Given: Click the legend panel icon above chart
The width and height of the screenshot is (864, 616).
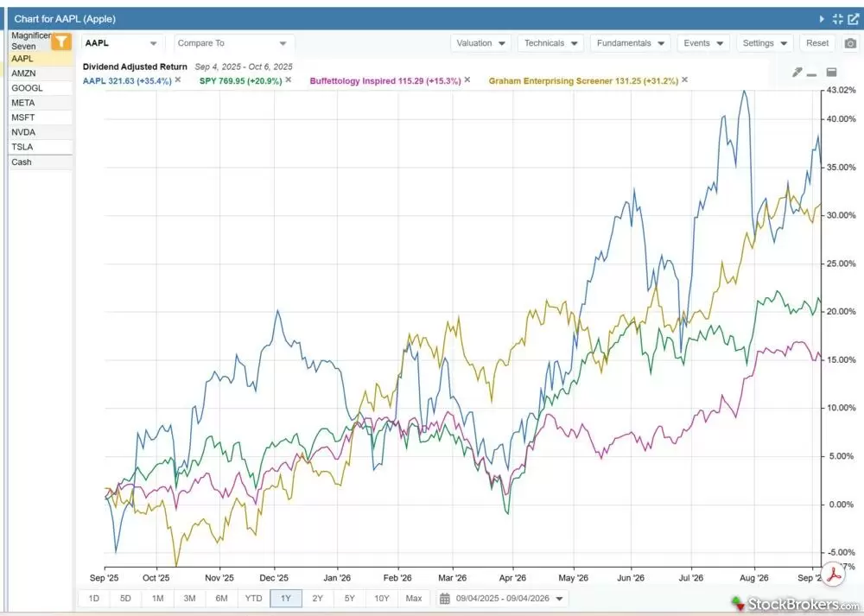Looking at the screenshot, I should point(831,72).
